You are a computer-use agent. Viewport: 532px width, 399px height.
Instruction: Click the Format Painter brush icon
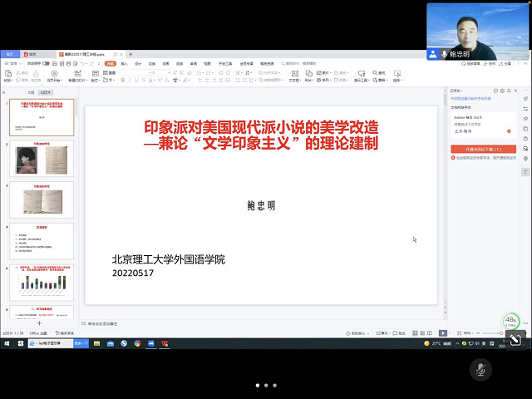click(36, 74)
